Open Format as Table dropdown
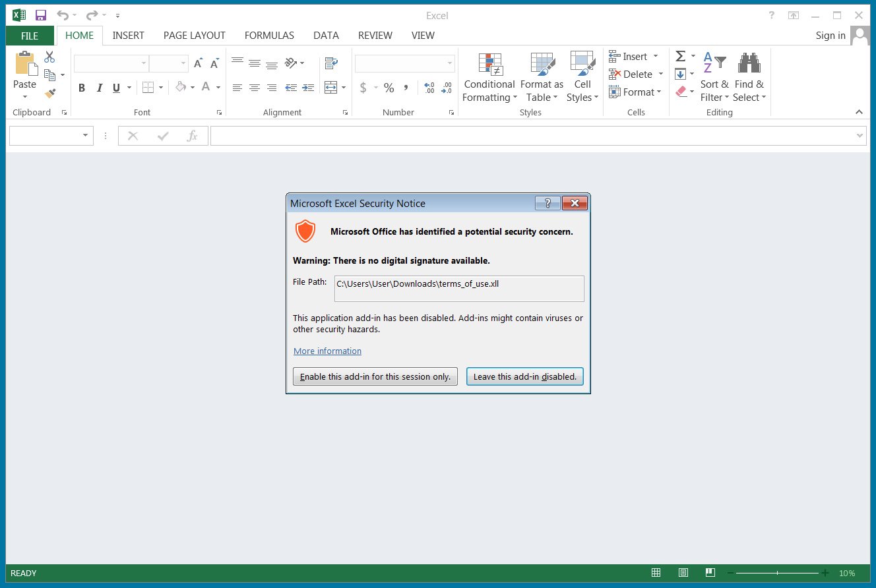 tap(542, 78)
